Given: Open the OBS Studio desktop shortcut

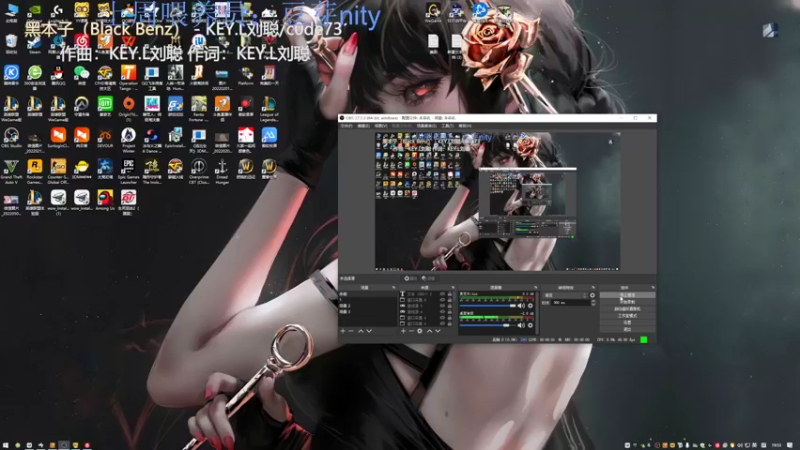Looking at the screenshot, I should [11, 138].
